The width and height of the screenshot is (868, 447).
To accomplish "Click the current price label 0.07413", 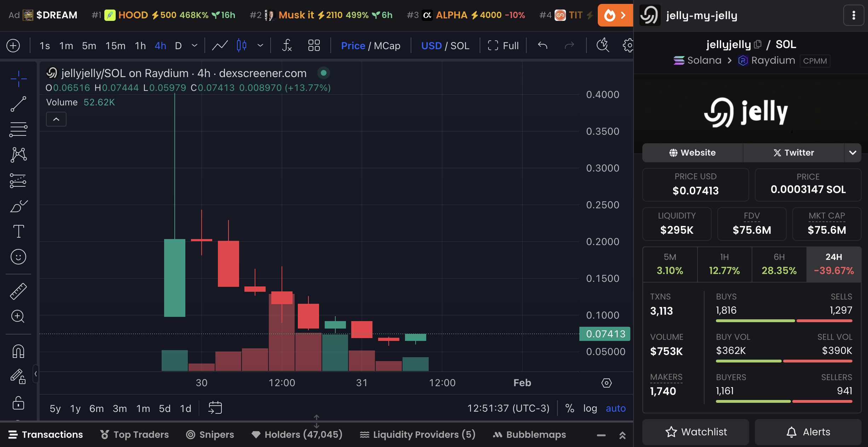I will coord(605,334).
